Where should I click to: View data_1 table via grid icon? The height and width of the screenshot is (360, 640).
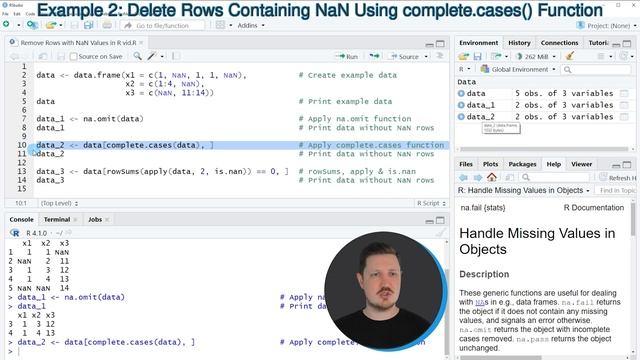point(624,105)
